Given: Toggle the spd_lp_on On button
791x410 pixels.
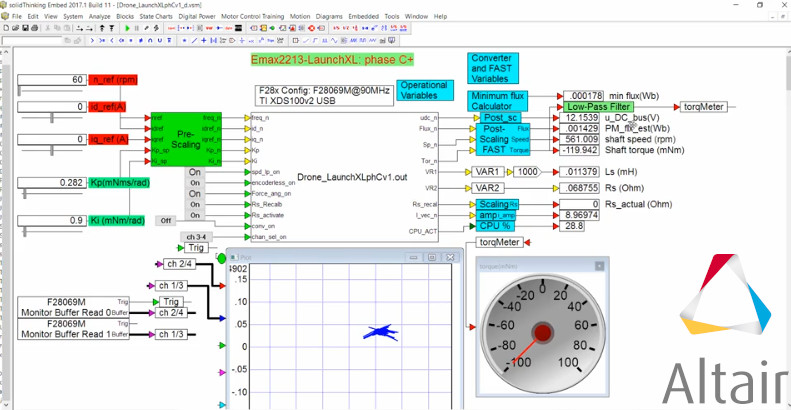Looking at the screenshot, I should click(195, 174).
